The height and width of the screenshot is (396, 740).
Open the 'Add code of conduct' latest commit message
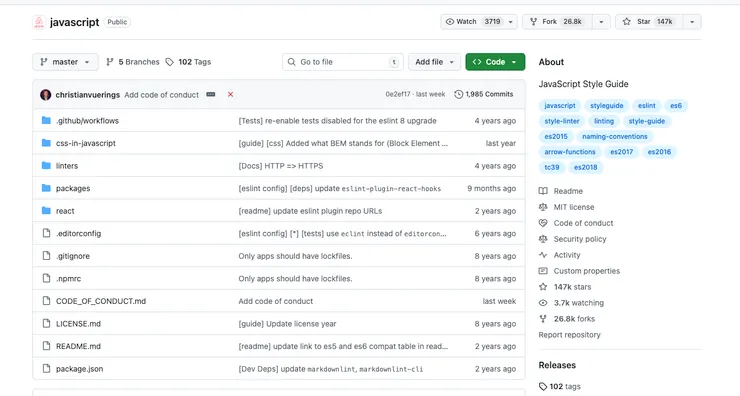(x=161, y=95)
